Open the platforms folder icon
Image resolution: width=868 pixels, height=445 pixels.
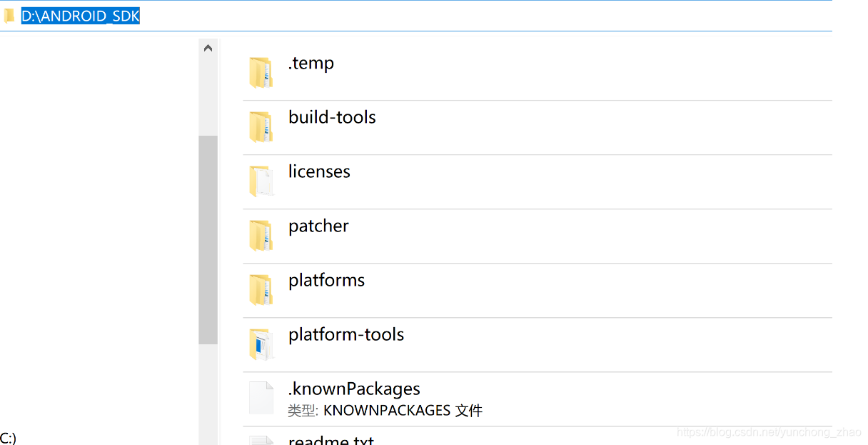point(261,290)
